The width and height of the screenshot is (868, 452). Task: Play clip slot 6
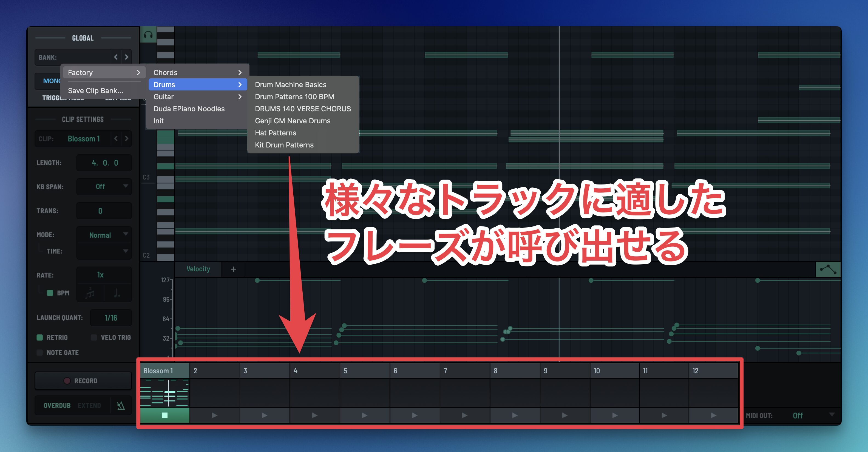pos(415,415)
